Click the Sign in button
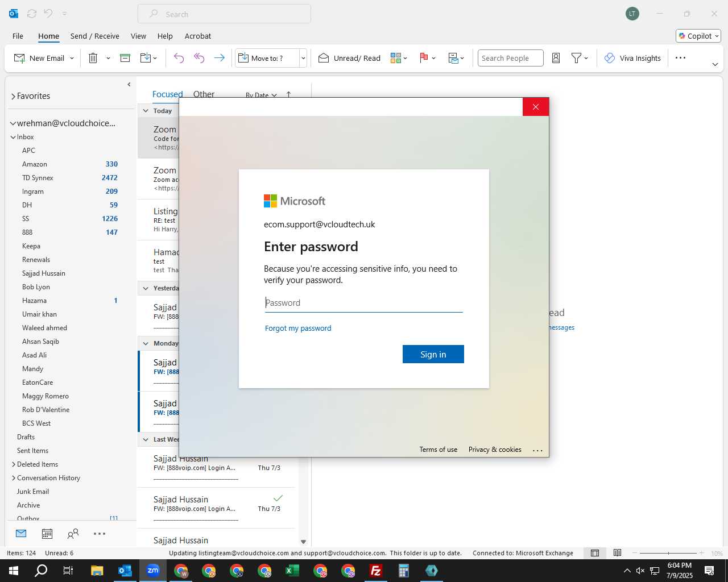The image size is (728, 582). (433, 354)
